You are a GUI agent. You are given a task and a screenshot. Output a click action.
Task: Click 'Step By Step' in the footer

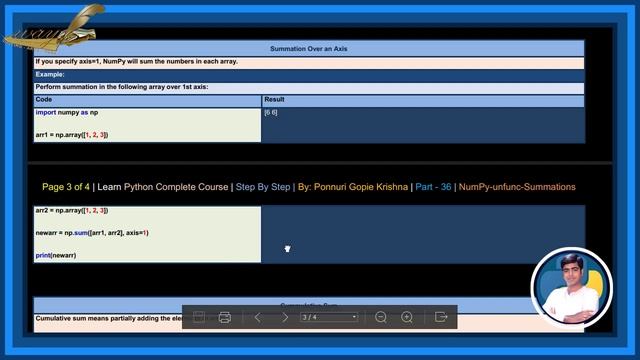263,187
